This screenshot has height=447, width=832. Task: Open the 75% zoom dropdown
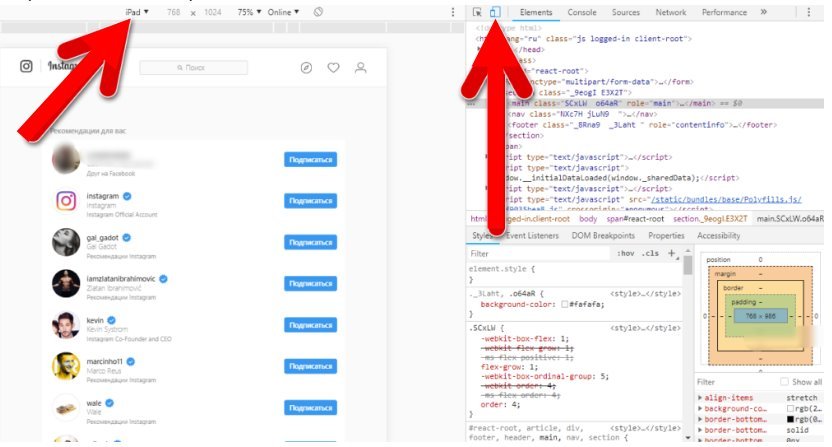(x=249, y=12)
